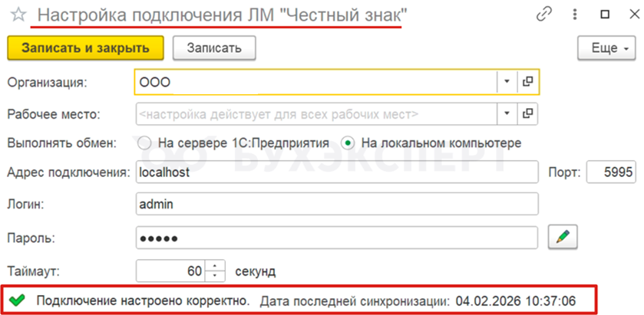Add form to favorites with star icon

click(x=17, y=15)
